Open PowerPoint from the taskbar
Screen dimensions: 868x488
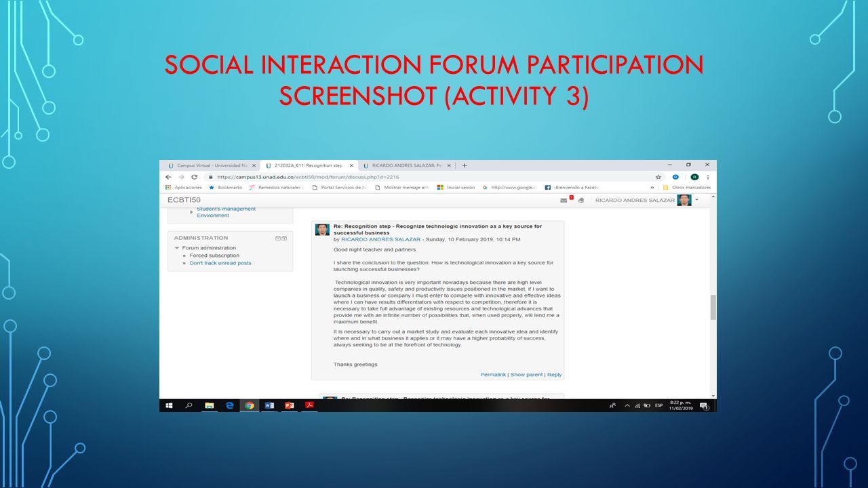(x=289, y=406)
